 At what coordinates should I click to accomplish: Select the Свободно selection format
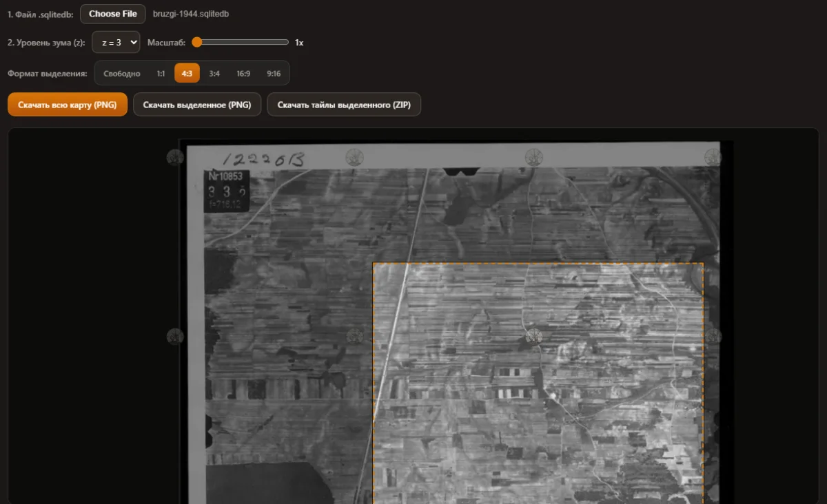[x=121, y=73]
